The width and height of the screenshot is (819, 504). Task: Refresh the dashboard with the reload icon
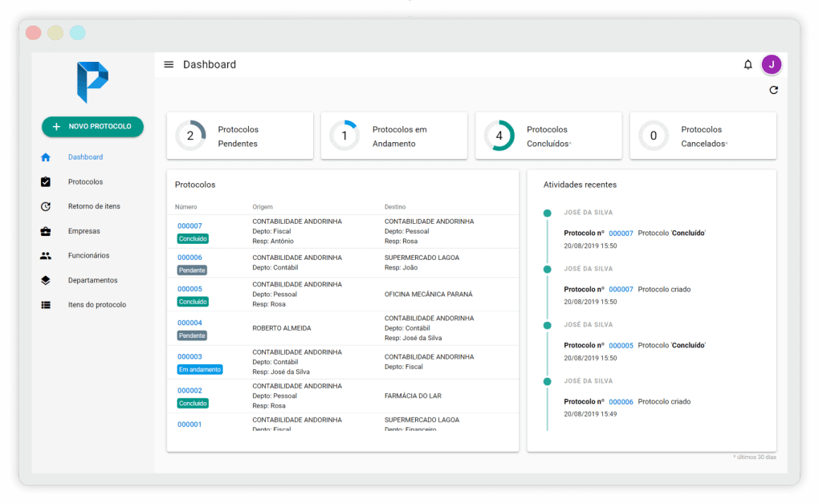[773, 91]
